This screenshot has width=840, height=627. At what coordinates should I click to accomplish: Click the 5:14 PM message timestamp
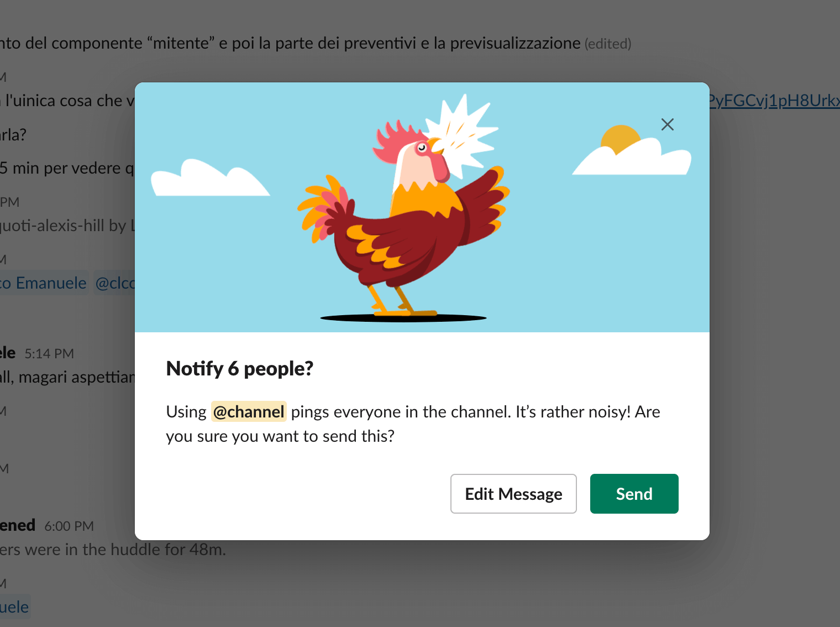point(49,354)
